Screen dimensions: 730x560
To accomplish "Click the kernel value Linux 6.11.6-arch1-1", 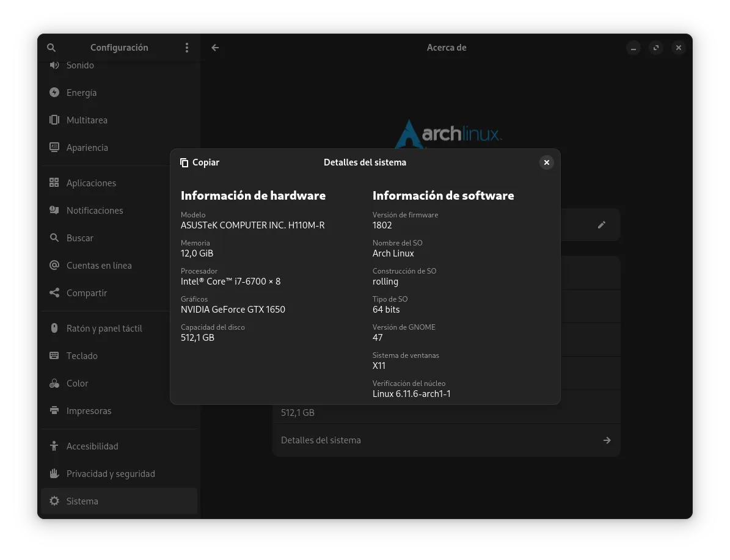I will click(412, 394).
